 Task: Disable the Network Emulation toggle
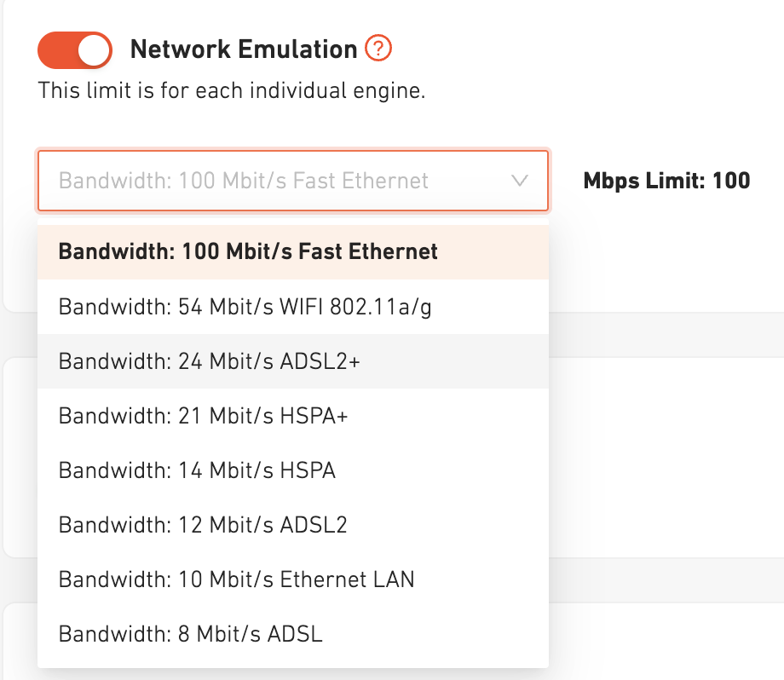[x=74, y=50]
